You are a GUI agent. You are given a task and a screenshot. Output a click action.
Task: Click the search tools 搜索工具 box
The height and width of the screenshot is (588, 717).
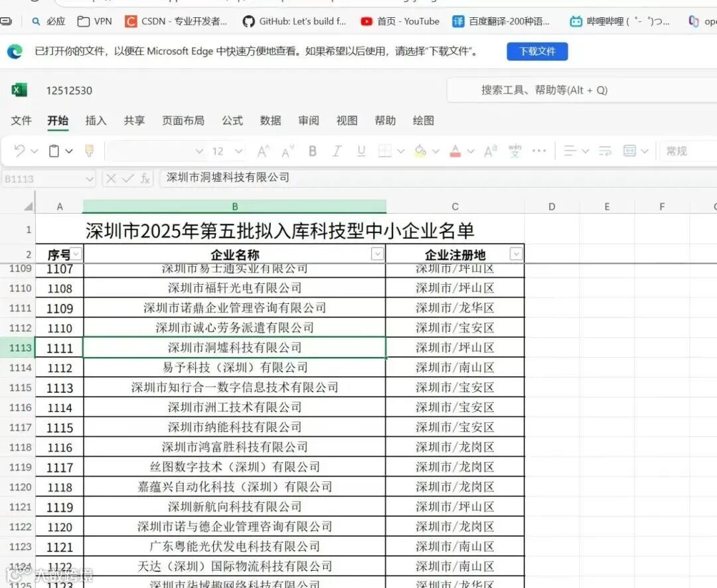(x=582, y=90)
